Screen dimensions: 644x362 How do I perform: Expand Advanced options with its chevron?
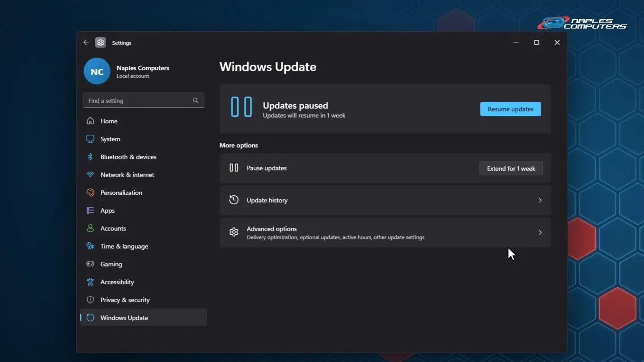(x=540, y=232)
